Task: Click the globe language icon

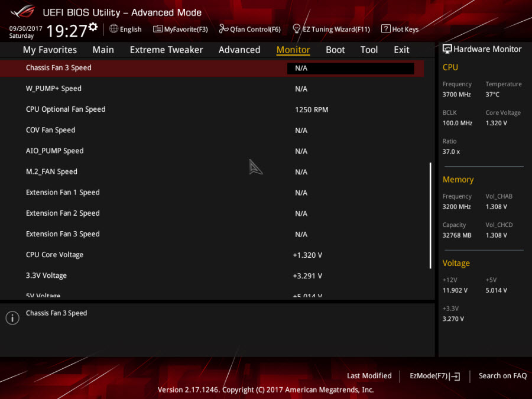Action: pyautogui.click(x=113, y=29)
